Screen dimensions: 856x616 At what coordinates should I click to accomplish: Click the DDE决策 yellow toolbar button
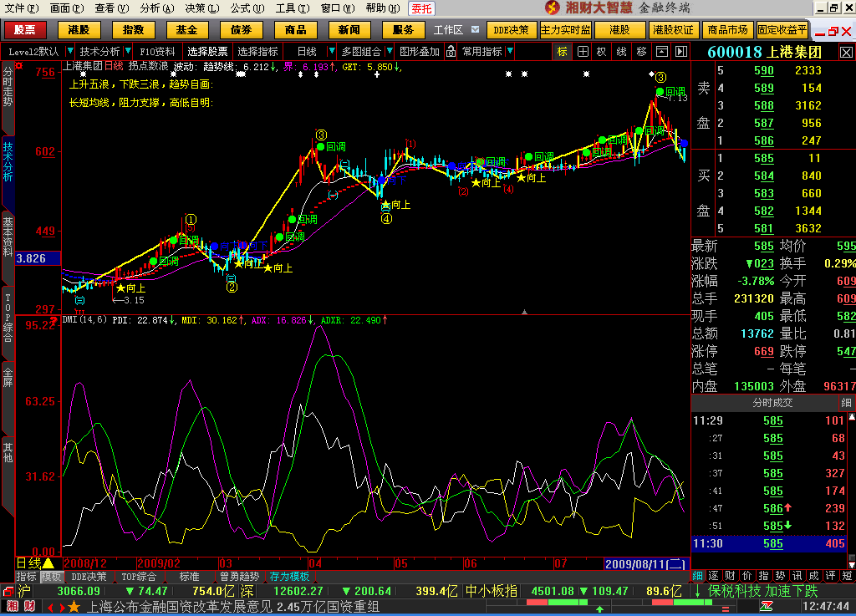pyautogui.click(x=512, y=30)
